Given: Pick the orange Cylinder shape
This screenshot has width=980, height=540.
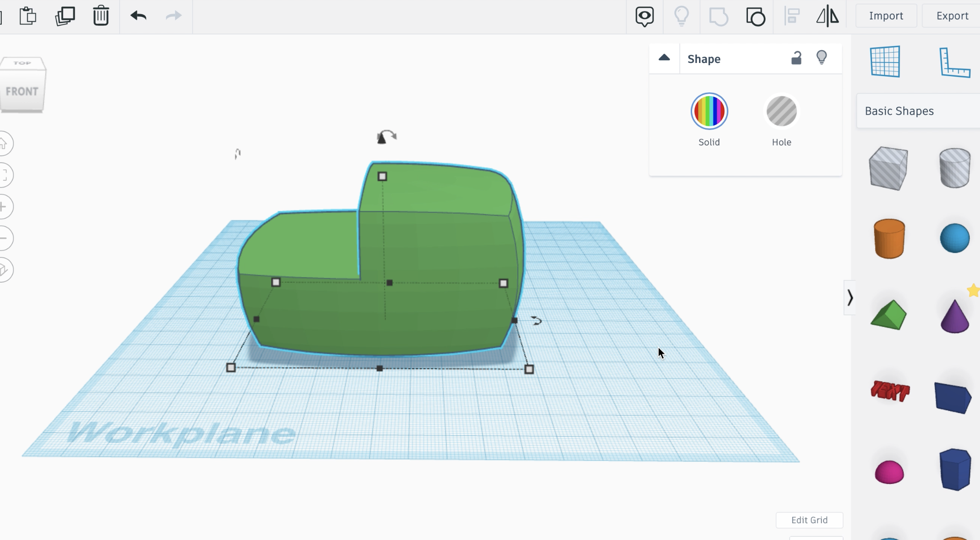Looking at the screenshot, I should coord(889,238).
